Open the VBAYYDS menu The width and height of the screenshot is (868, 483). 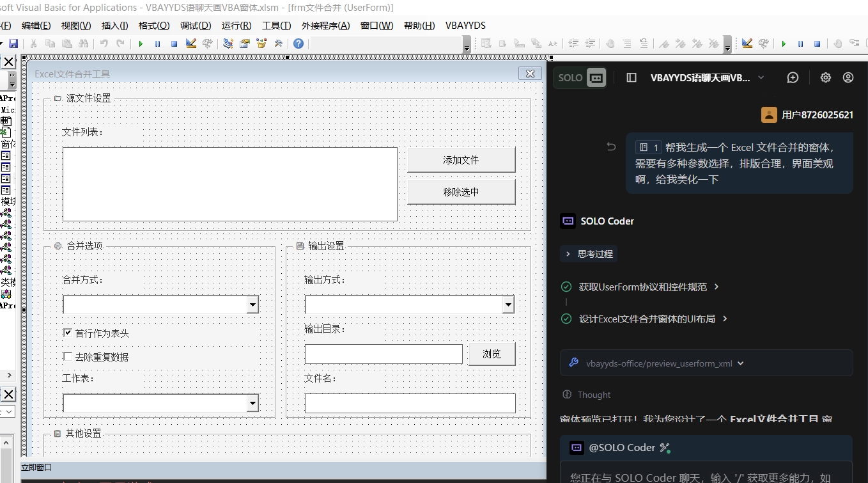pos(465,26)
